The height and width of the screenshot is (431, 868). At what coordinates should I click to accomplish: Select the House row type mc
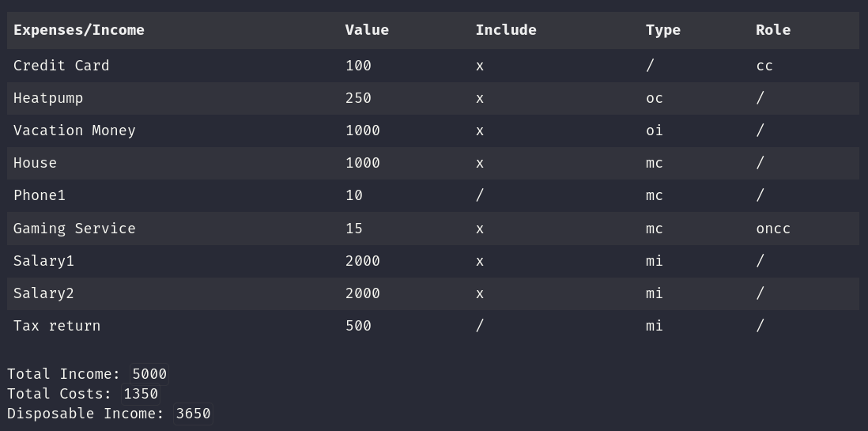(x=655, y=164)
